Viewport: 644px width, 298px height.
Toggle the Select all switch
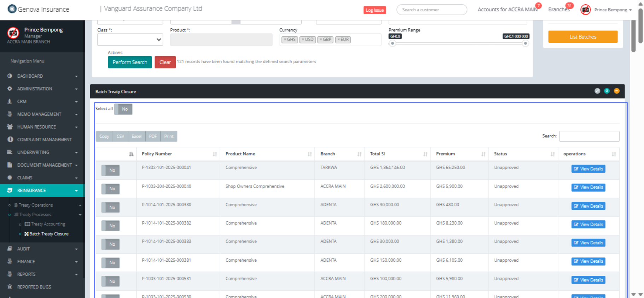click(123, 109)
